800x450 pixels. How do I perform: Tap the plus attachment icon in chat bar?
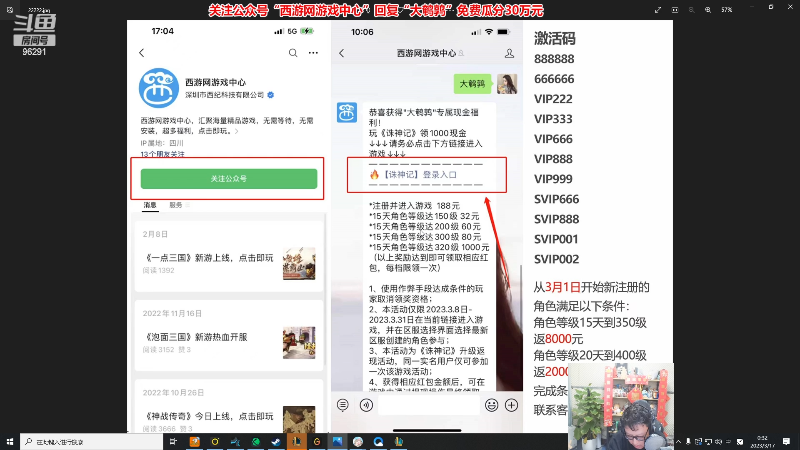pos(511,405)
